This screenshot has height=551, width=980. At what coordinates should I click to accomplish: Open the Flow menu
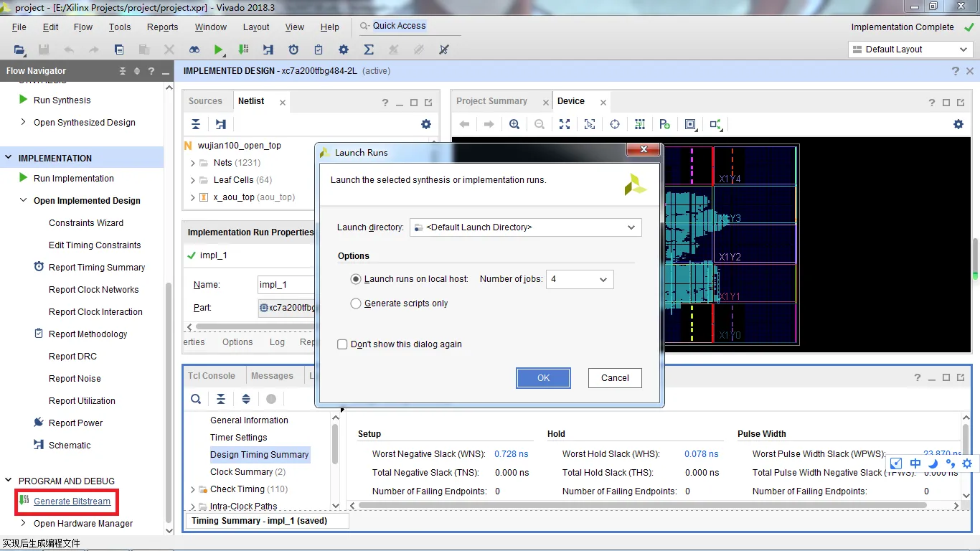83,27
